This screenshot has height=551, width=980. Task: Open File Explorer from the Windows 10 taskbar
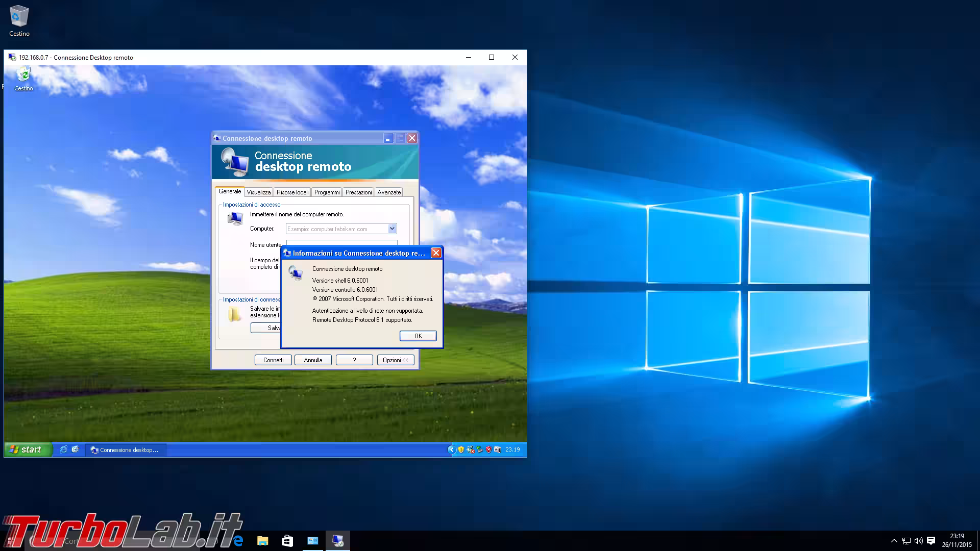[x=263, y=540]
